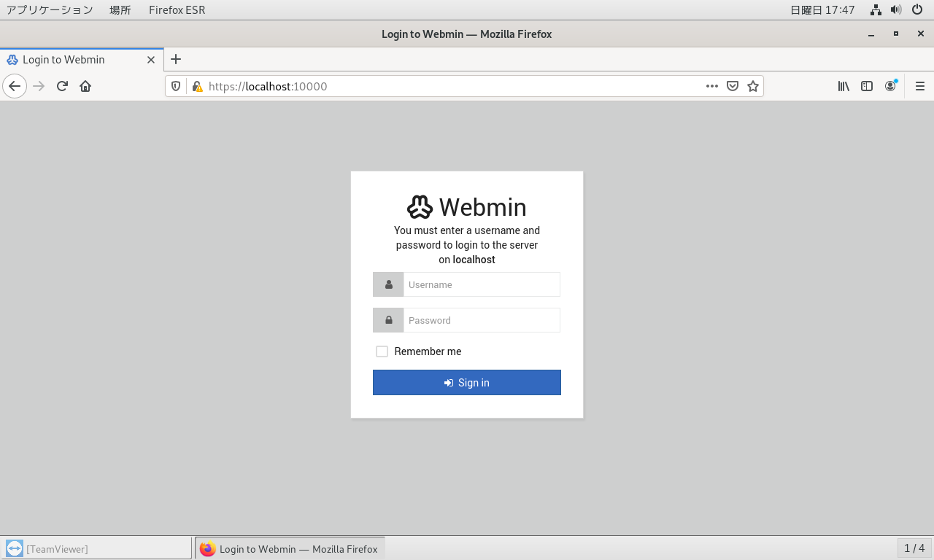Reload the current Webmin page
Image resolution: width=934 pixels, height=560 pixels.
(x=62, y=86)
